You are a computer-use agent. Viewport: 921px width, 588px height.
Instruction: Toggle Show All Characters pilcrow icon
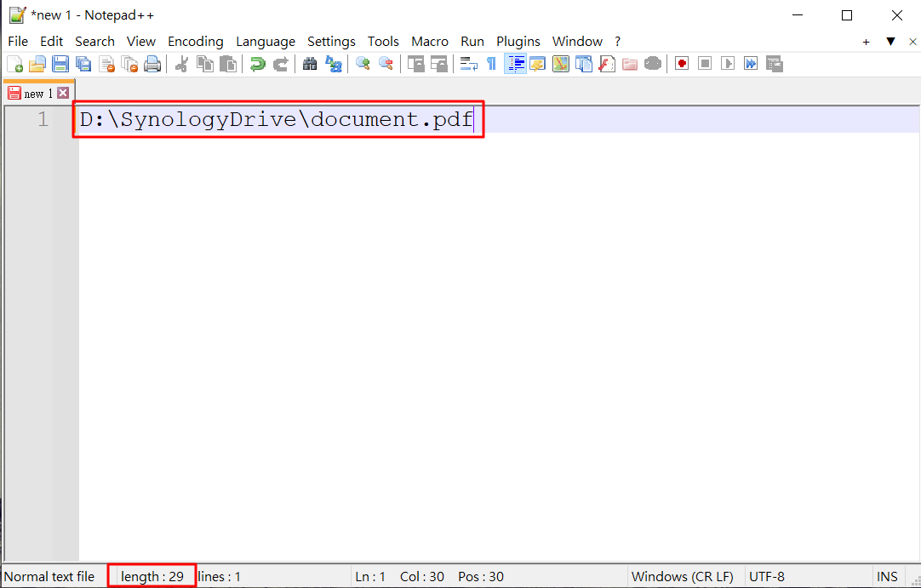pyautogui.click(x=492, y=64)
